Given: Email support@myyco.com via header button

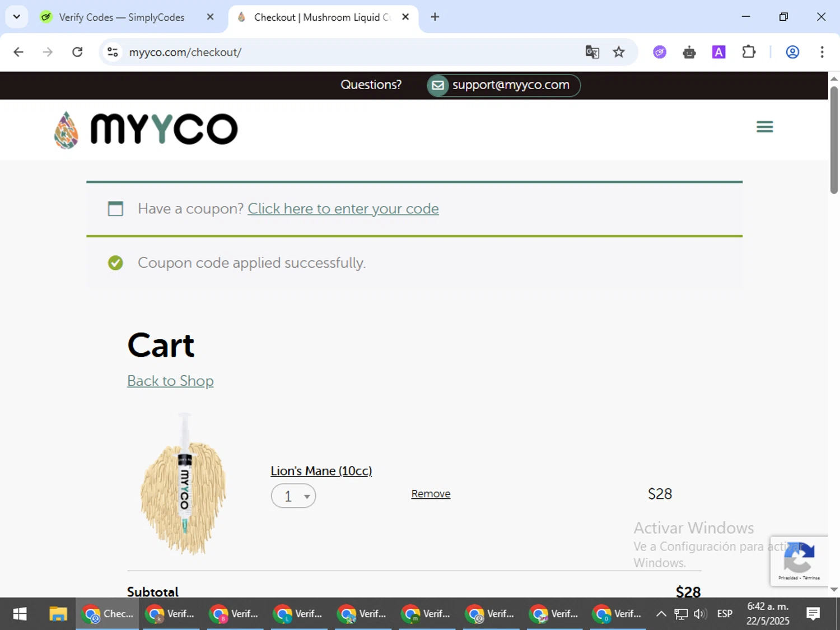Looking at the screenshot, I should [x=503, y=85].
